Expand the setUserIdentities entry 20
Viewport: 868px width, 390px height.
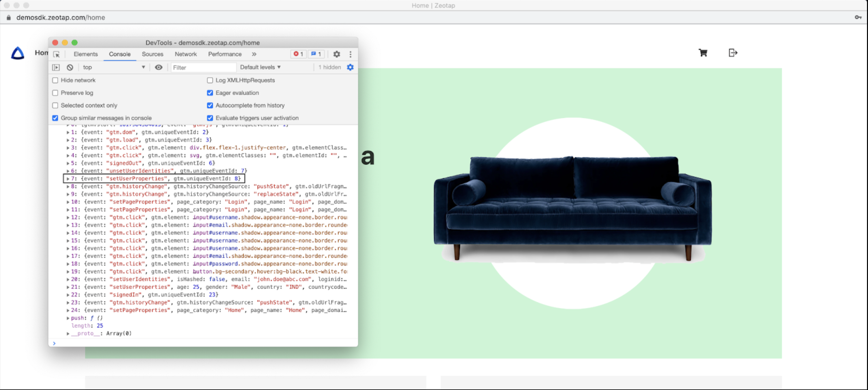point(68,279)
